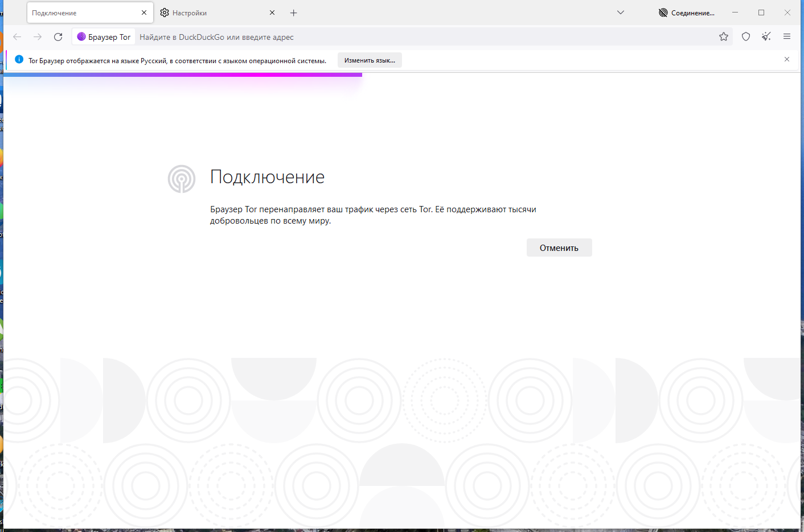This screenshot has width=804, height=532.
Task: Click the gear icon on Настройки tab
Action: 165,13
